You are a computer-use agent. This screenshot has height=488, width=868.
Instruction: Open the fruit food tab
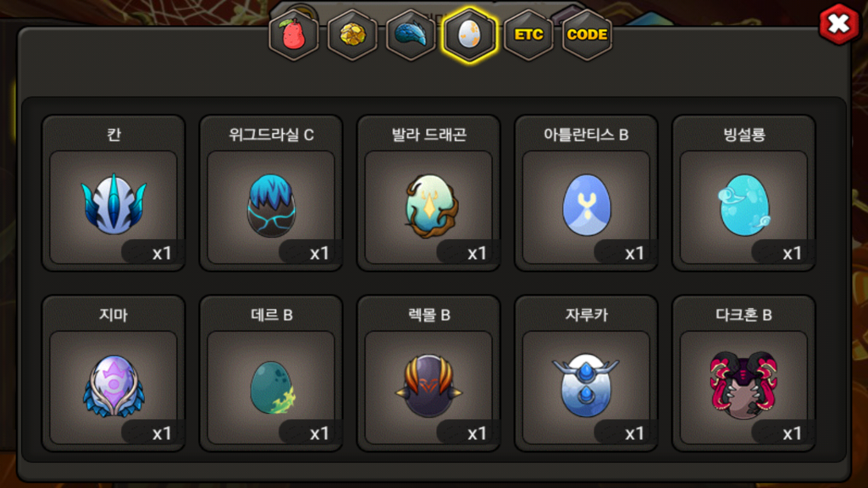294,35
